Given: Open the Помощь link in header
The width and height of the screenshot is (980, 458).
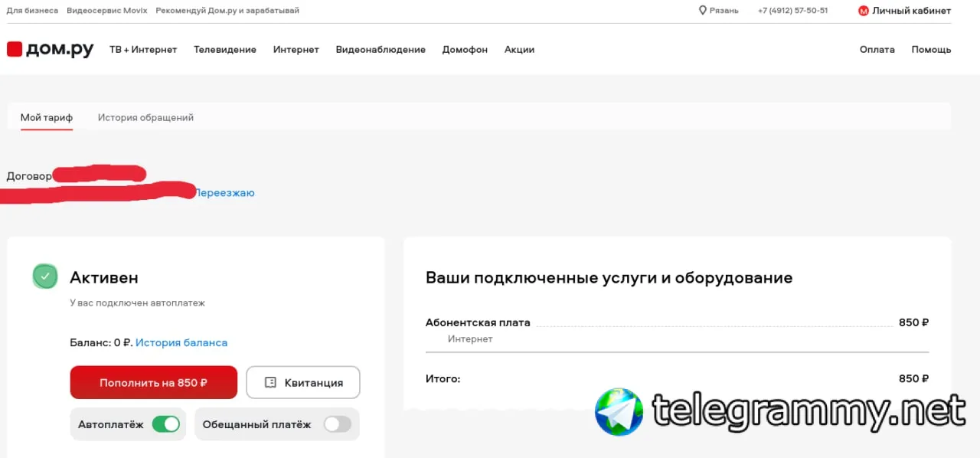Looking at the screenshot, I should pos(931,49).
